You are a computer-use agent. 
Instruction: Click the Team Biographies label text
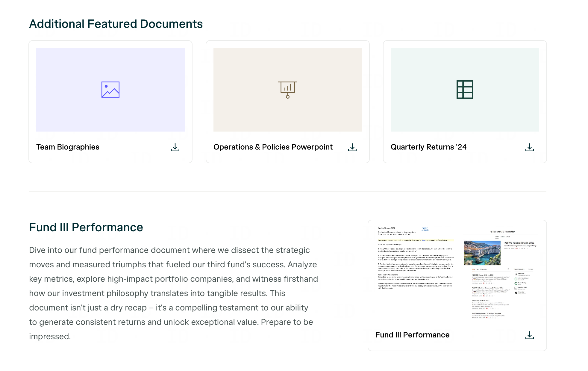[68, 147]
